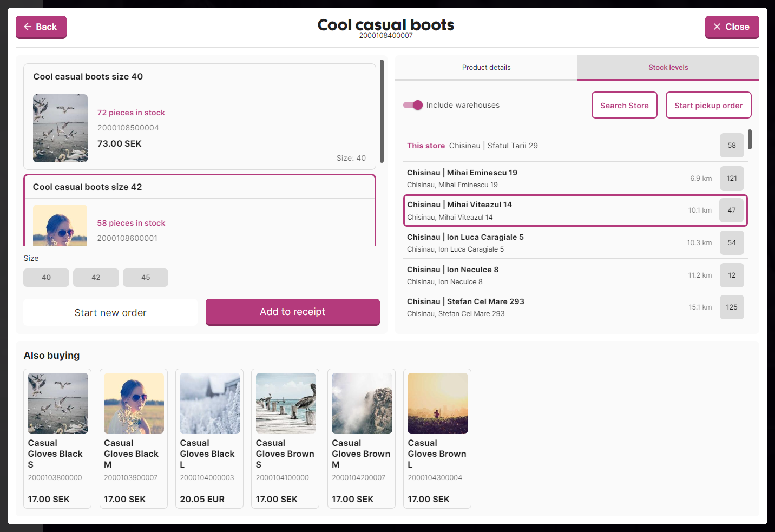
Task: Select size 40 chip
Action: 46,278
